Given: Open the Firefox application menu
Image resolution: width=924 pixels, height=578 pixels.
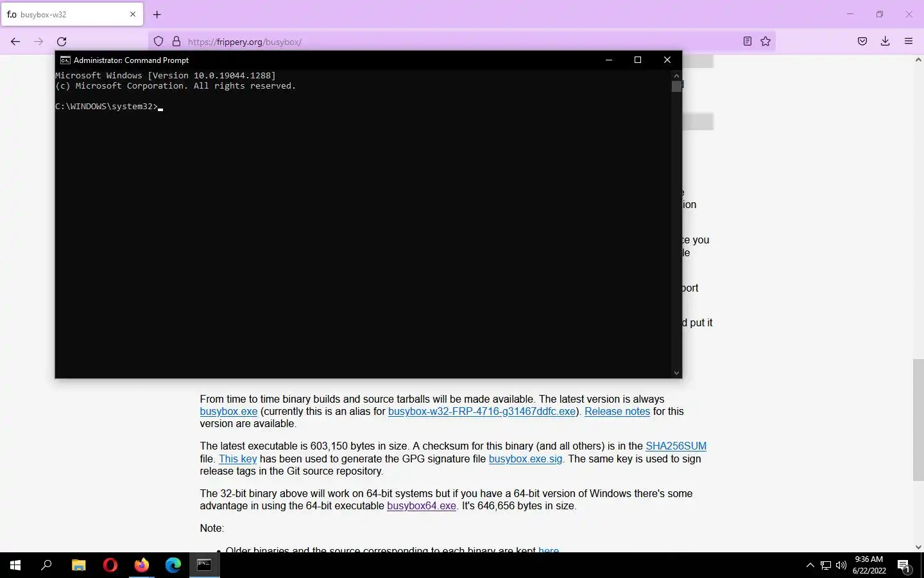Looking at the screenshot, I should (x=909, y=42).
